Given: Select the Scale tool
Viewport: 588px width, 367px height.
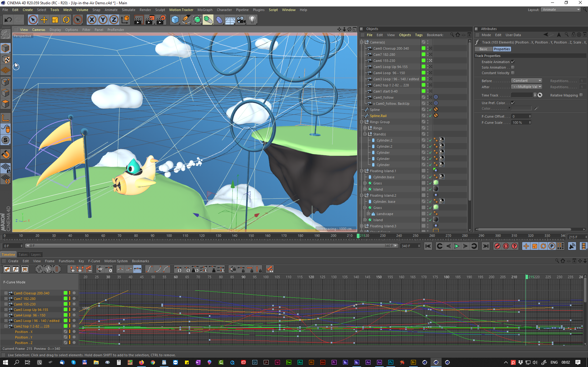Looking at the screenshot, I should 55,20.
